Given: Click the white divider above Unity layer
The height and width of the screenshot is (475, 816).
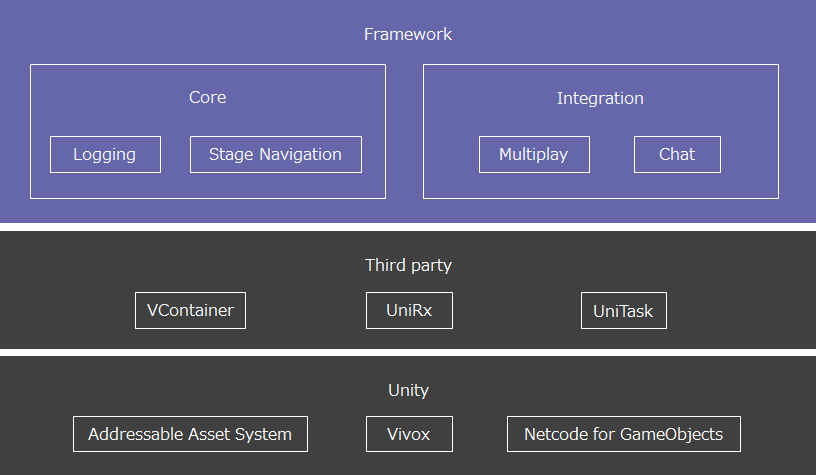Looking at the screenshot, I should click(x=408, y=352).
